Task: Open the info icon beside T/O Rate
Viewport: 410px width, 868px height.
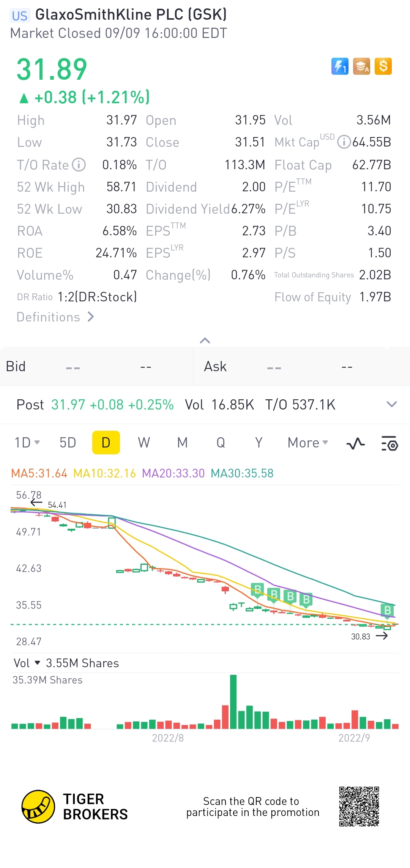Action: coord(79,165)
